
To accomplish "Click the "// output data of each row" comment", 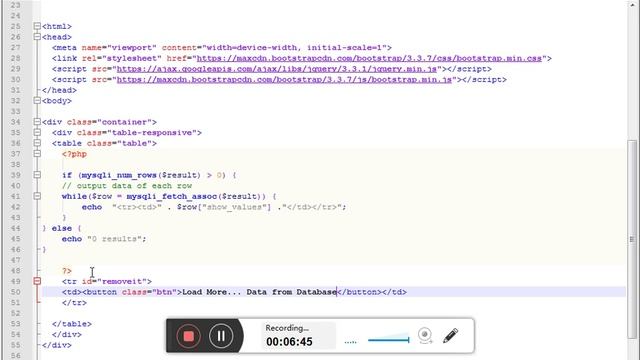I will [x=127, y=186].
